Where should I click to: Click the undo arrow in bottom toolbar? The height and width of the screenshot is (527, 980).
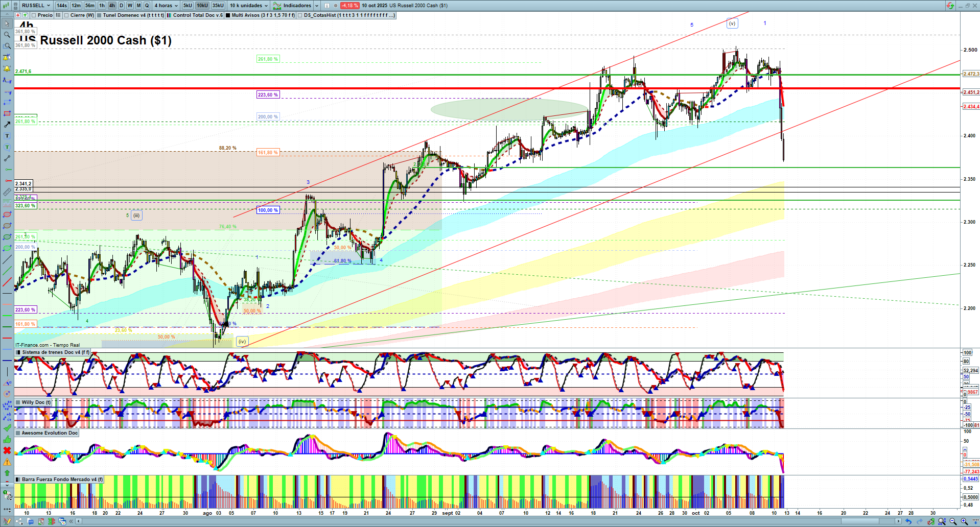pos(908,521)
